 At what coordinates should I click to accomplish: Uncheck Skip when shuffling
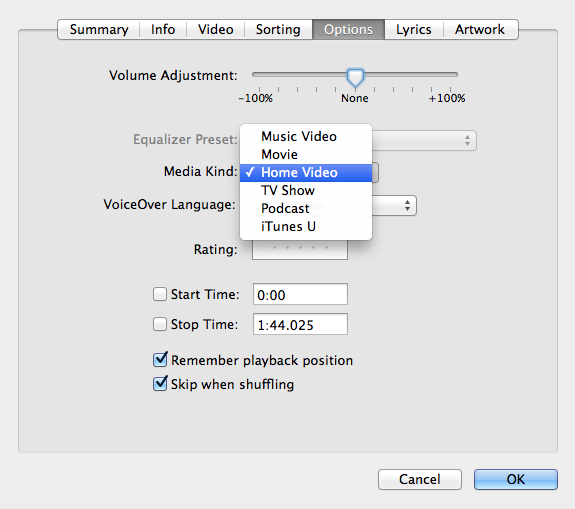[x=160, y=384]
